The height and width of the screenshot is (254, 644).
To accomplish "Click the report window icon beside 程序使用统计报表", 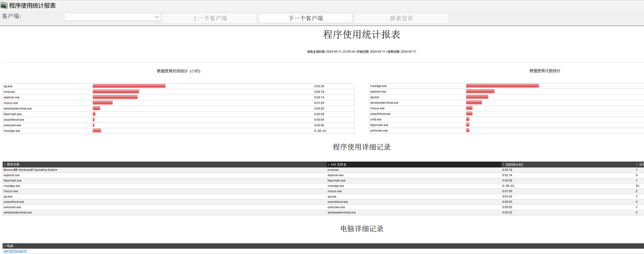I will [x=4, y=5].
